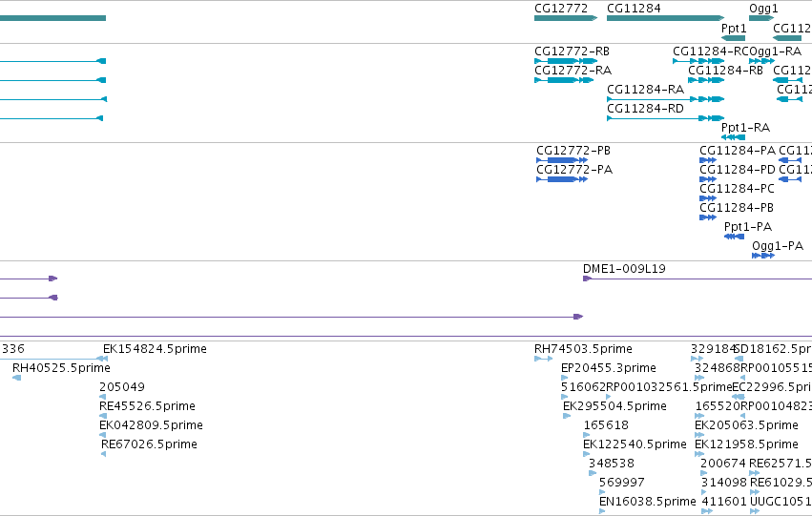This screenshot has height=516, width=812.
Task: Open the RH74503.5prime EST label
Action: click(x=583, y=349)
